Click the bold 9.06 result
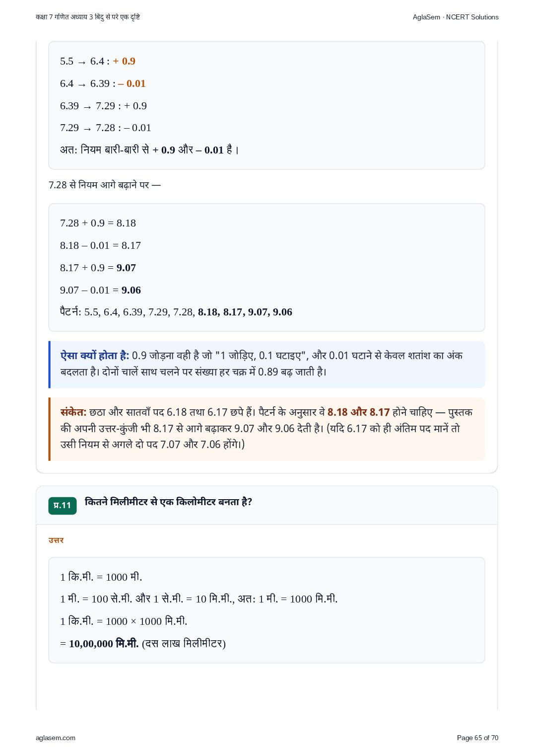This screenshot has height=756, width=534. pos(131,290)
